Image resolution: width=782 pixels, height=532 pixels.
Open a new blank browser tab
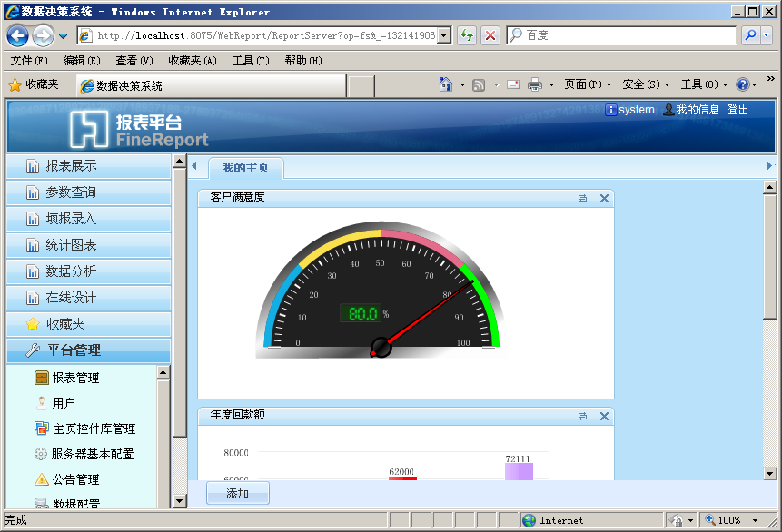pos(361,87)
